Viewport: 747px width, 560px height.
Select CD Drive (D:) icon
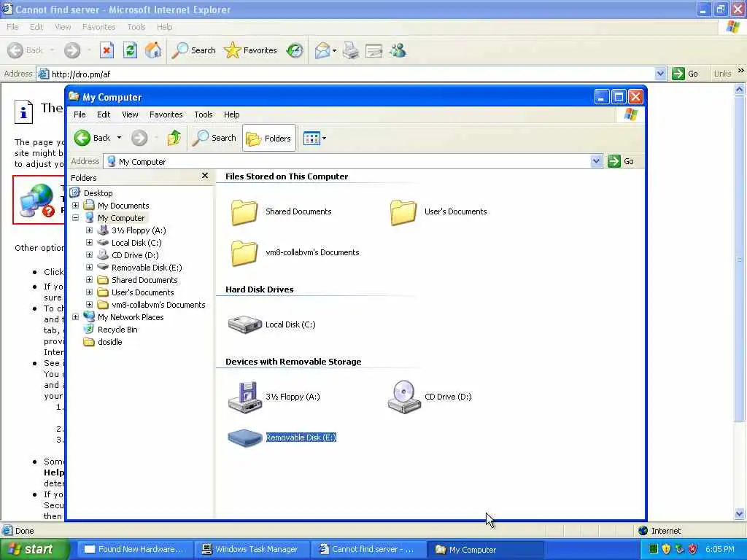tap(404, 397)
